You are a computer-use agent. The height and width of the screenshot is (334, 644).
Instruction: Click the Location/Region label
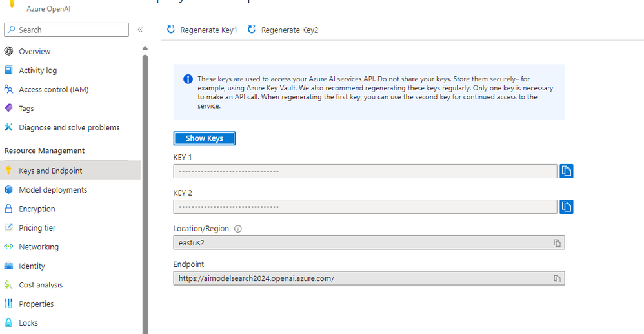[201, 229]
